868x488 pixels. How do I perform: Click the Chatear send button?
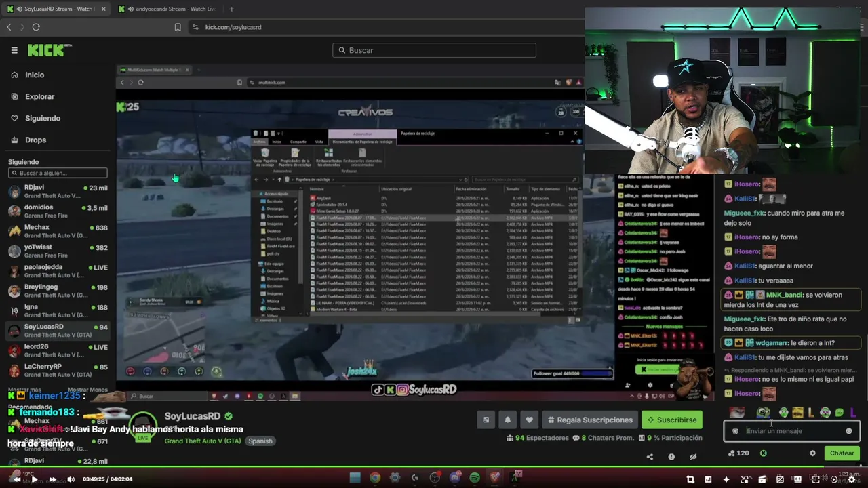point(842,453)
